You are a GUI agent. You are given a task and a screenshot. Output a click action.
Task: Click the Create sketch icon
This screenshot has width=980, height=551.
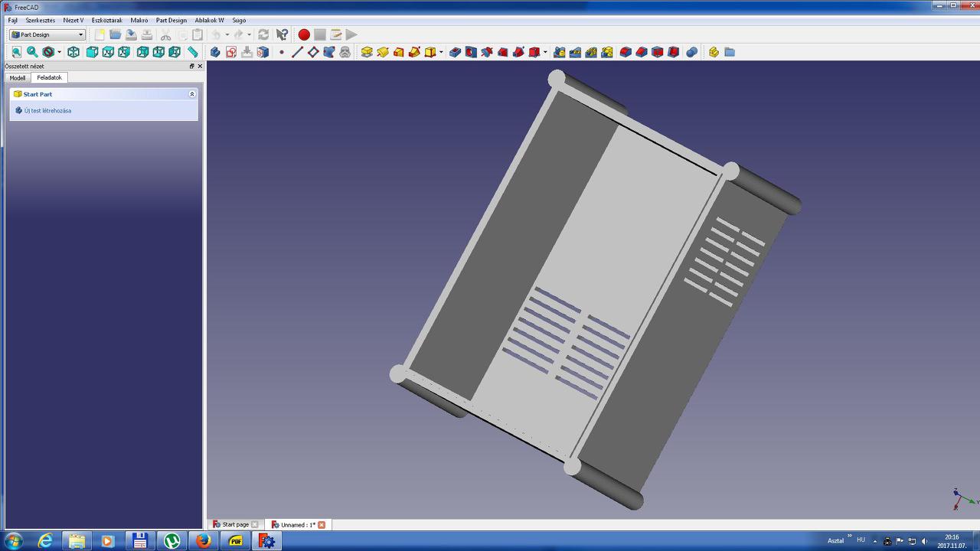[x=231, y=52]
